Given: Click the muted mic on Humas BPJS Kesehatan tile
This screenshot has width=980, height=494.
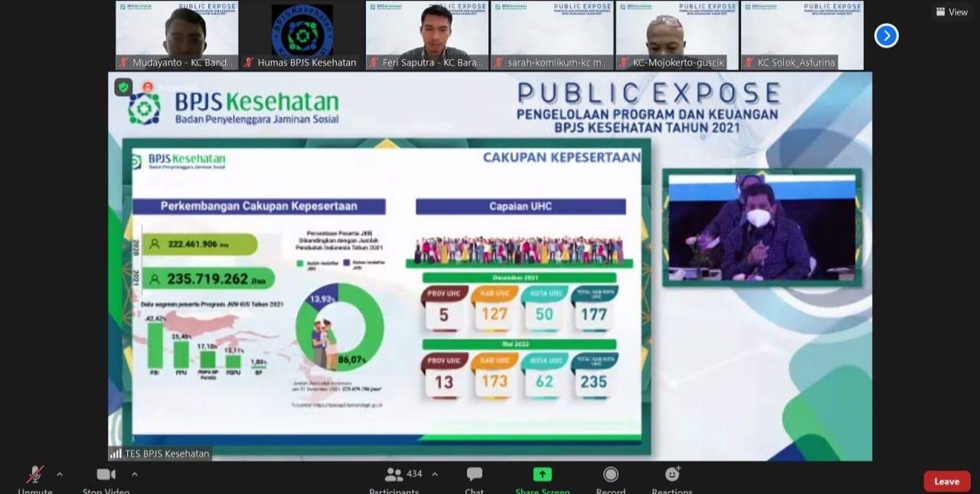Looking at the screenshot, I should tap(249, 63).
